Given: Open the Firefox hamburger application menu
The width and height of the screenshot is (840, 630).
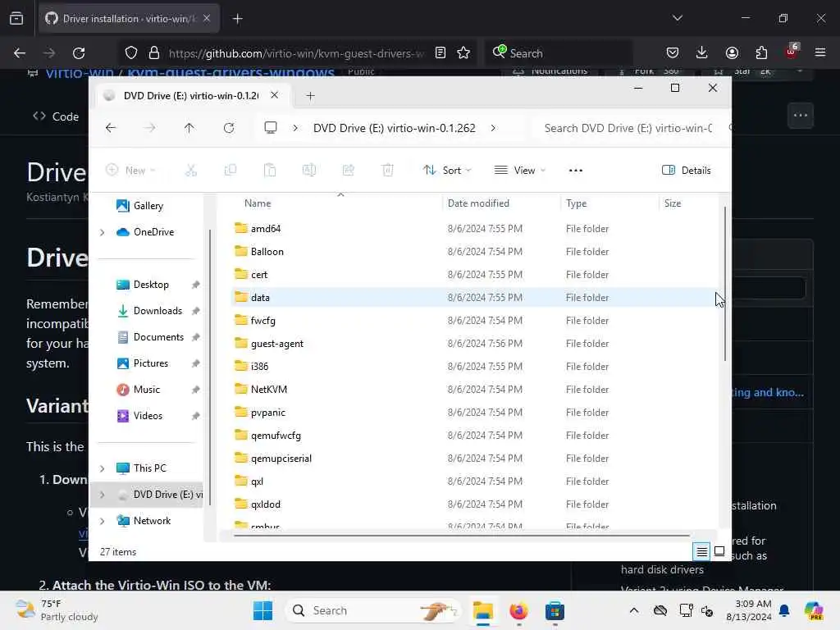Looking at the screenshot, I should pyautogui.click(x=820, y=53).
